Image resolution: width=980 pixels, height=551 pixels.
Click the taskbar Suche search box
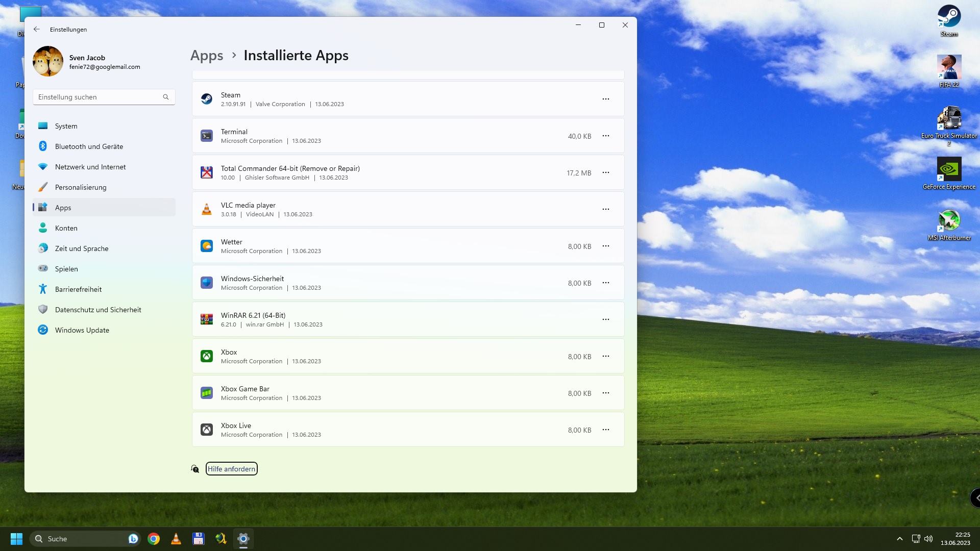point(85,539)
